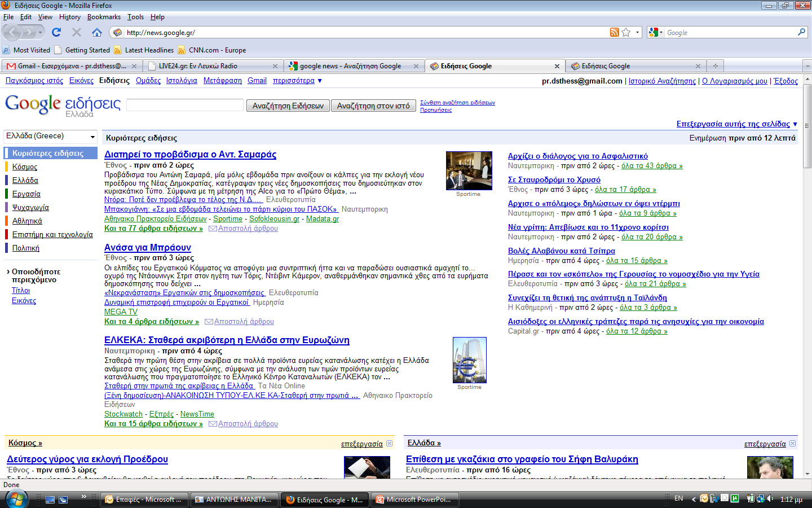Image resolution: width=812 pixels, height=508 pixels.
Task: Open Βολές Αλαβάνου κατά Τσίπρα headline
Action: pyautogui.click(x=562, y=251)
